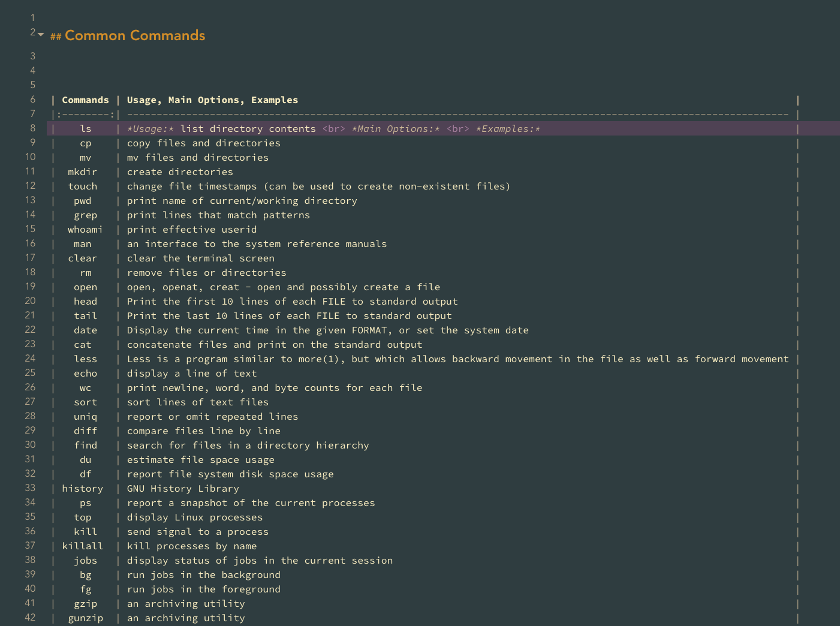Click the "echo" command cell
840x626 pixels.
click(x=86, y=374)
